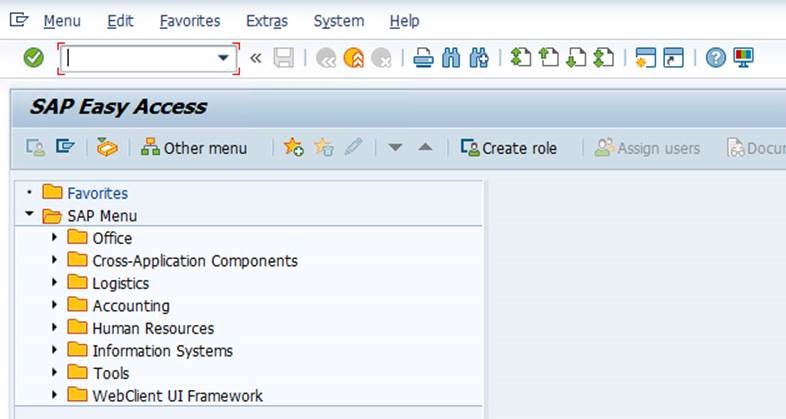Go to First Page icon

[x=521, y=57]
